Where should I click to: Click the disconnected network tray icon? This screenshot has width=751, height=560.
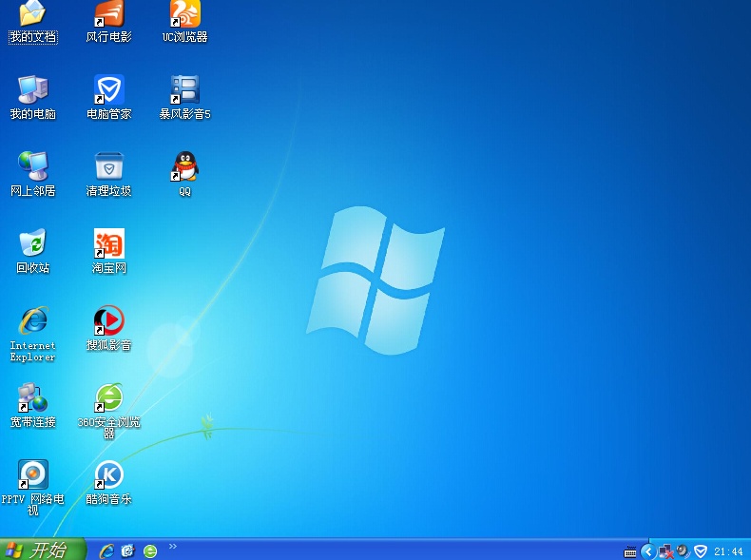pyautogui.click(x=665, y=551)
